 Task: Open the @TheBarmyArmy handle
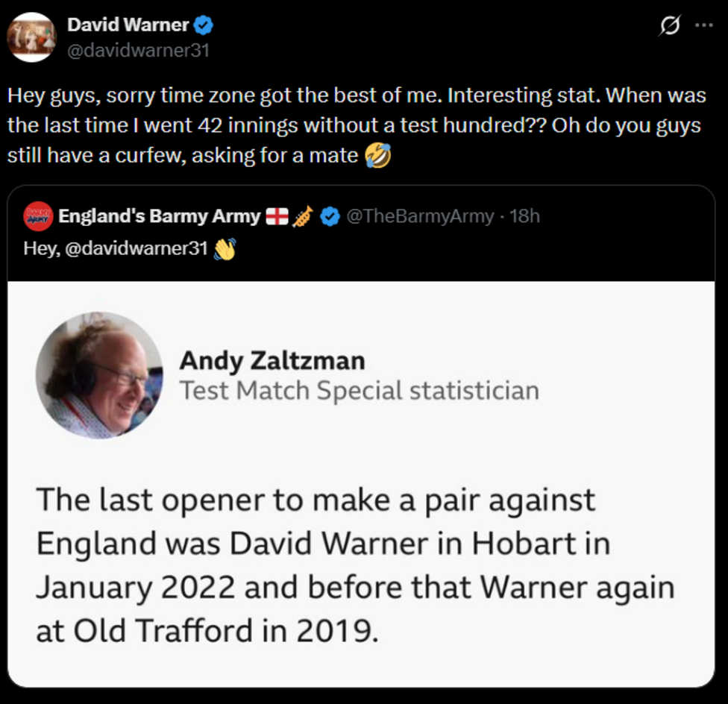tap(420, 216)
